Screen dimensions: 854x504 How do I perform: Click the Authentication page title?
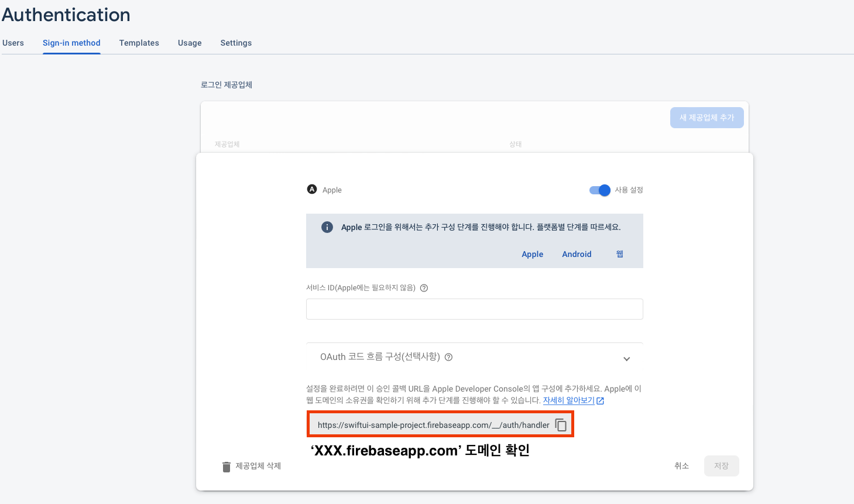[66, 15]
